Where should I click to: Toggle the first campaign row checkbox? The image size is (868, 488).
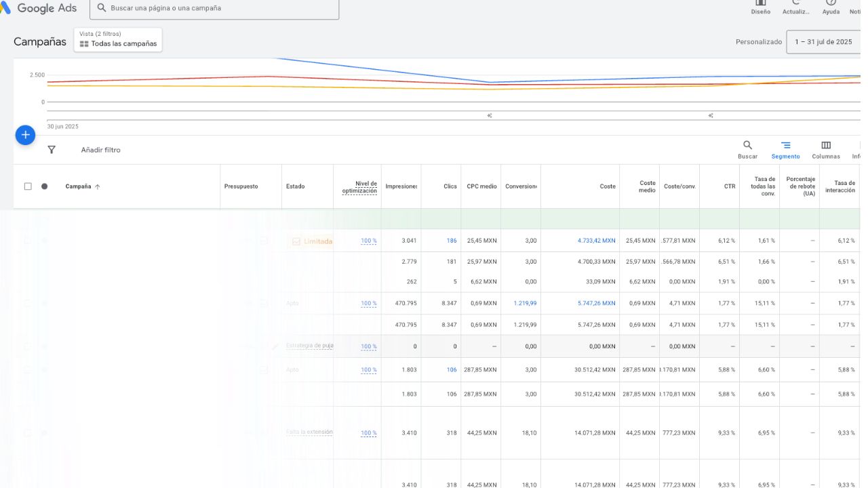(28, 241)
